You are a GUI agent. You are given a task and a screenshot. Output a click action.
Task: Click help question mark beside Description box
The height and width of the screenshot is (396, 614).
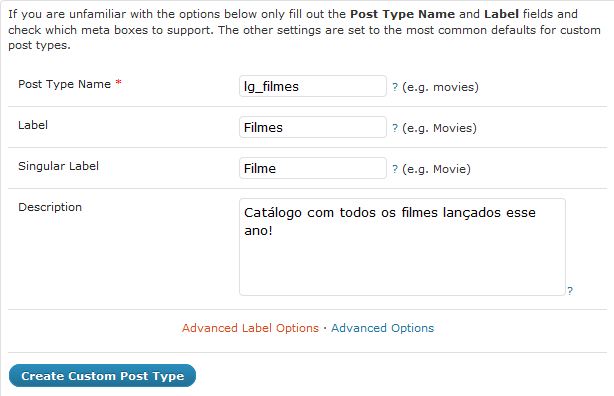(x=570, y=291)
